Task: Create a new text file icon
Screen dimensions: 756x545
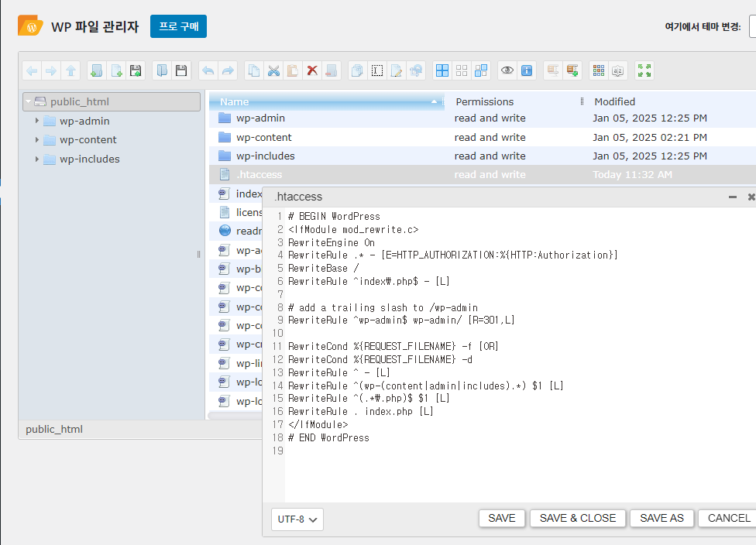Action: (x=116, y=71)
